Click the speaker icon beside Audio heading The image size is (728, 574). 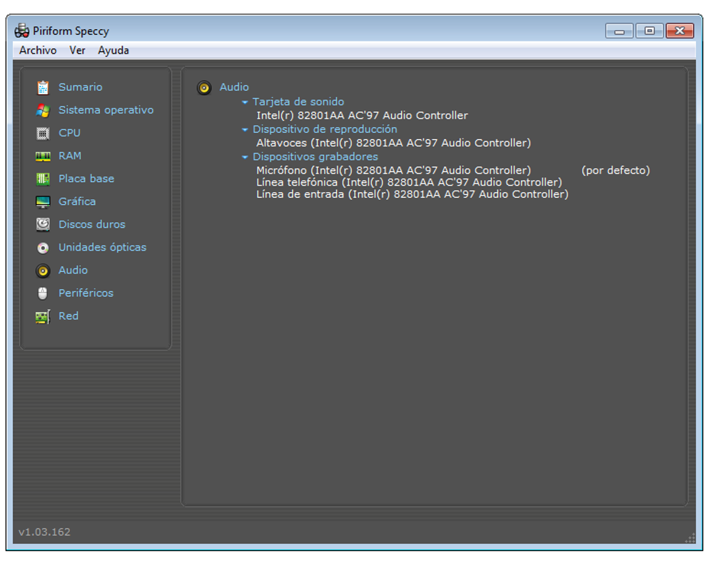point(204,88)
